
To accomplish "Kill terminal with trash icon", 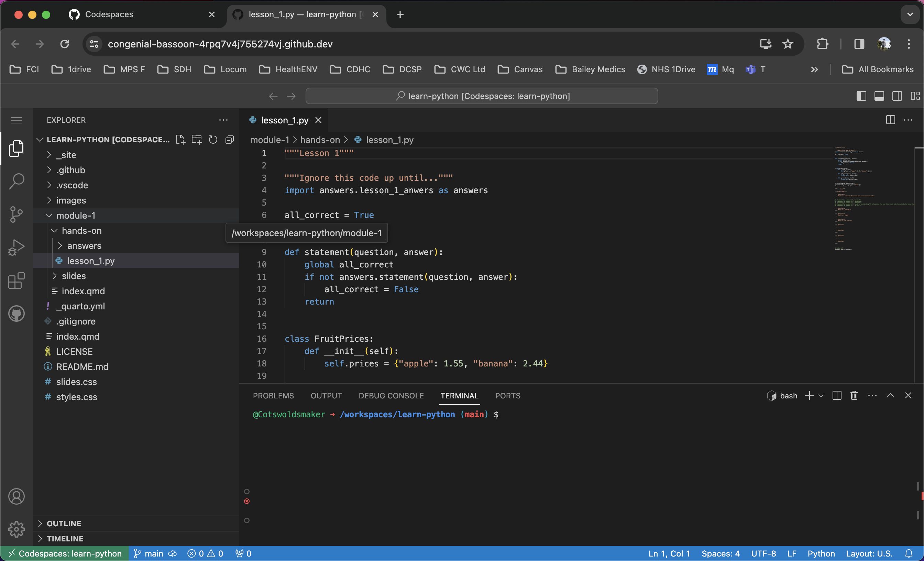I will click(x=854, y=396).
